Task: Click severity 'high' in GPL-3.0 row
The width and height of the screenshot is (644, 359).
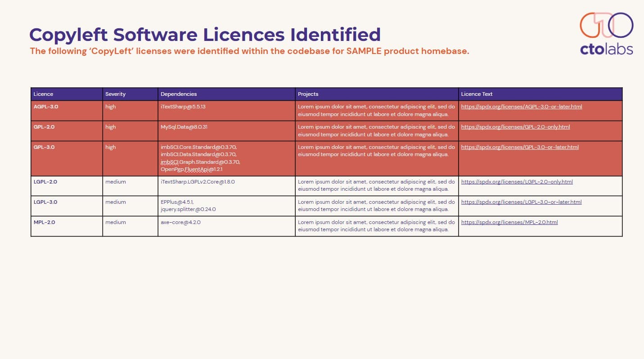Action: pos(110,147)
